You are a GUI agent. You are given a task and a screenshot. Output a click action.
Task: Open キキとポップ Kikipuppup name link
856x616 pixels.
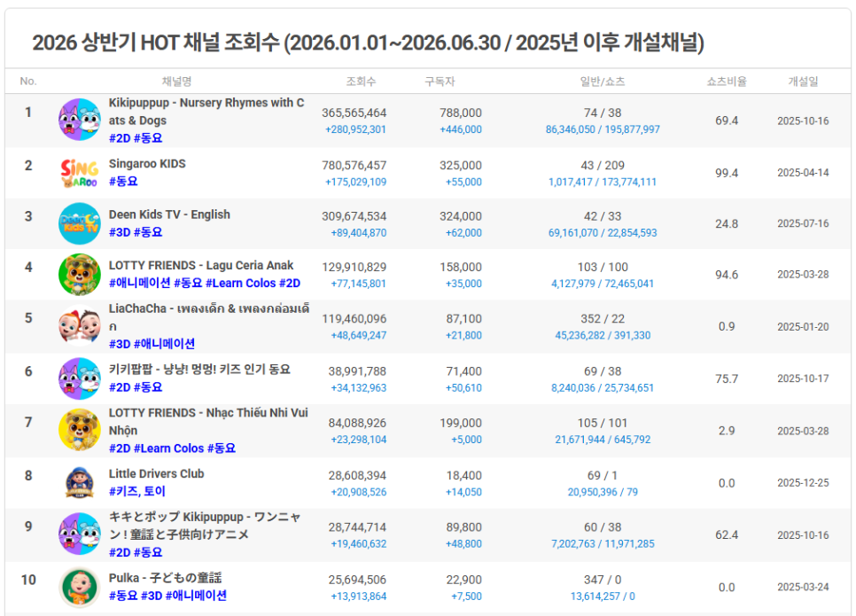pyautogui.click(x=205, y=526)
